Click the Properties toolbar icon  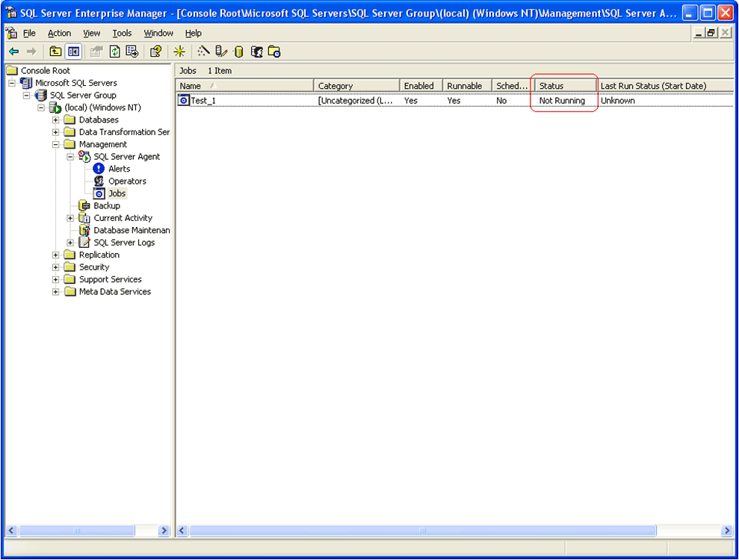(96, 52)
